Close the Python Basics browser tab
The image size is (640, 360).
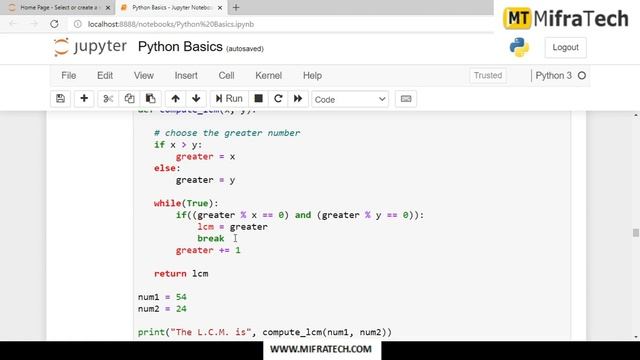[x=220, y=8]
